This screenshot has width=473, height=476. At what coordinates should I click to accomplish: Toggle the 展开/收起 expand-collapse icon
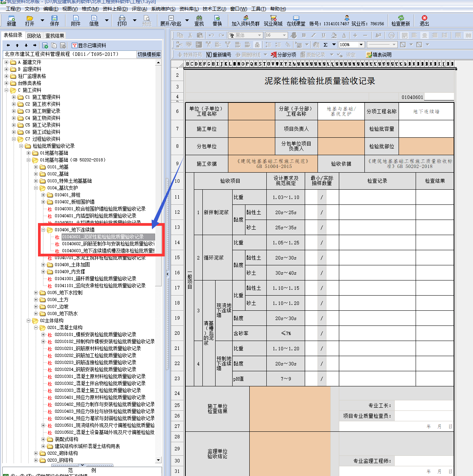(x=171, y=18)
